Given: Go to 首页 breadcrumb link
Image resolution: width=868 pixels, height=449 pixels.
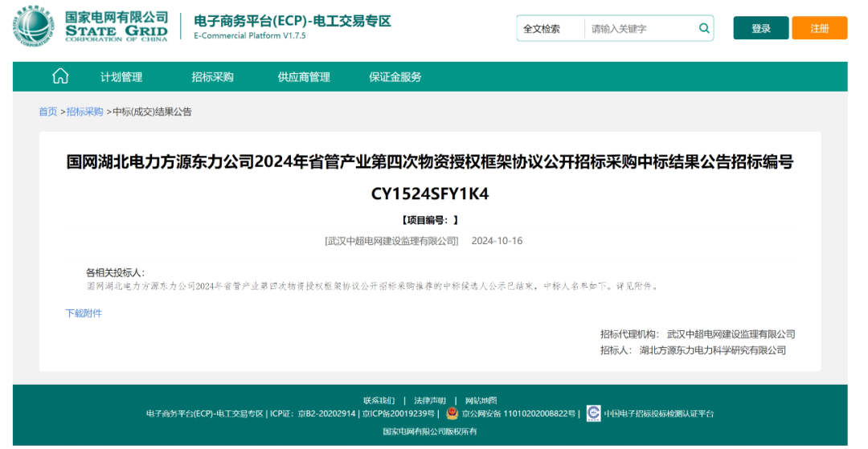Looking at the screenshot, I should click(x=47, y=112).
